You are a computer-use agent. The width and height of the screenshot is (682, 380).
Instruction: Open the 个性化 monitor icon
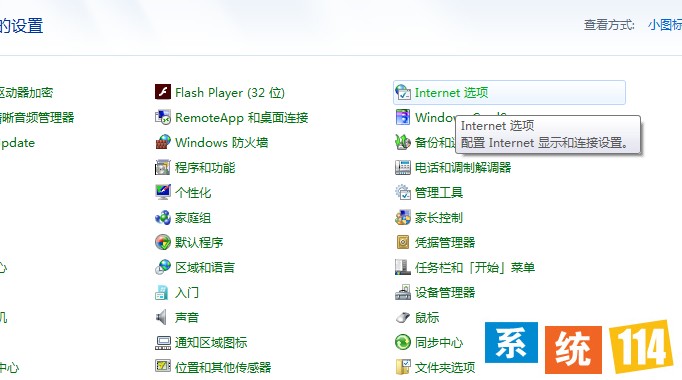[x=163, y=192]
